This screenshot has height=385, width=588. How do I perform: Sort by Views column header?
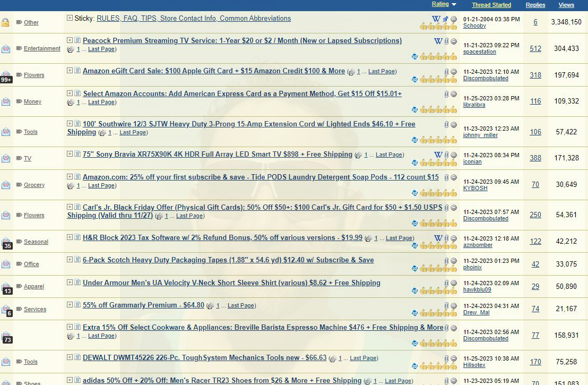pos(566,5)
